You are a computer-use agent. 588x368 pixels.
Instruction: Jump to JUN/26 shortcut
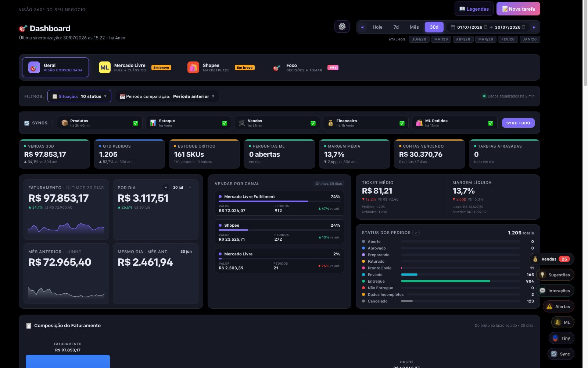click(419, 39)
